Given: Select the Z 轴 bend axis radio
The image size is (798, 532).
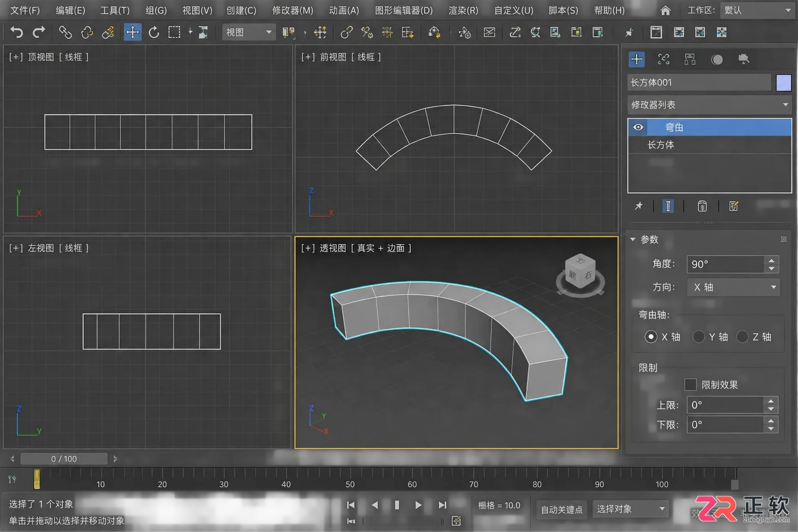Looking at the screenshot, I should 743,337.
